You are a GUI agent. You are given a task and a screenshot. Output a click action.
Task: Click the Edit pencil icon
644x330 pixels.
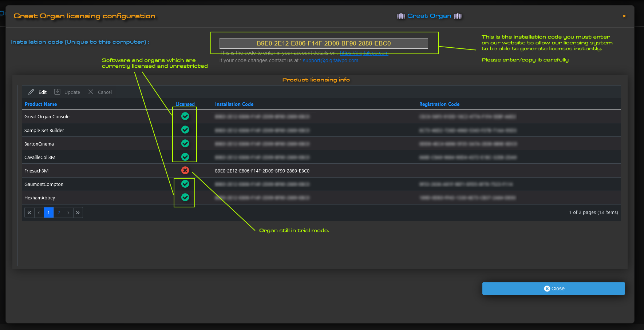click(31, 92)
